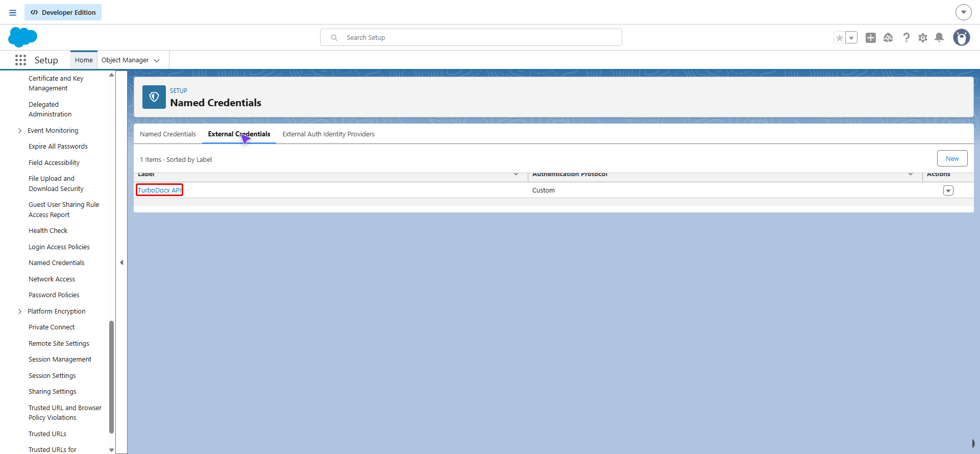Click the Named Credentials shield icon

(154, 97)
